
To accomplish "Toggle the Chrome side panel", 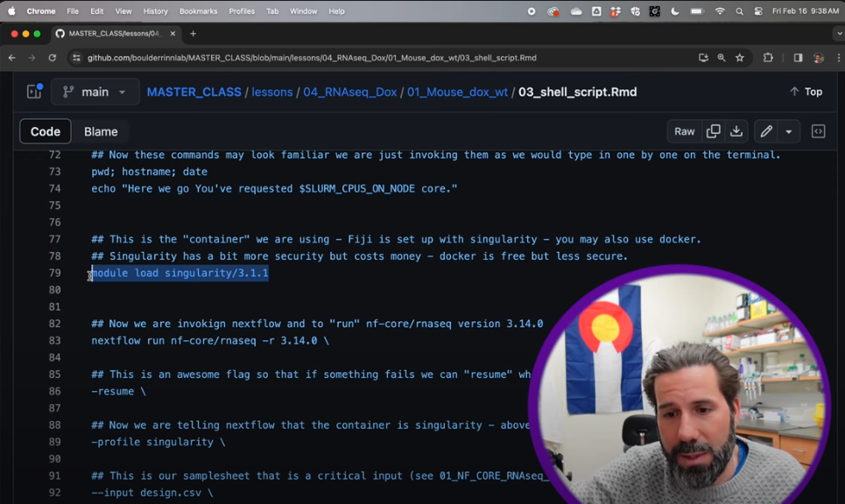I will click(798, 58).
